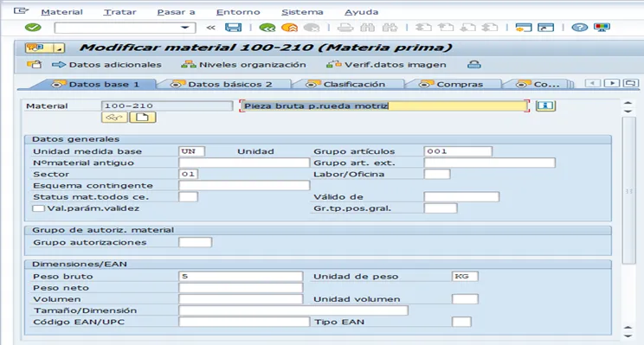The width and height of the screenshot is (644, 345).
Task: Click the grey Cancel icon
Action: click(x=312, y=28)
